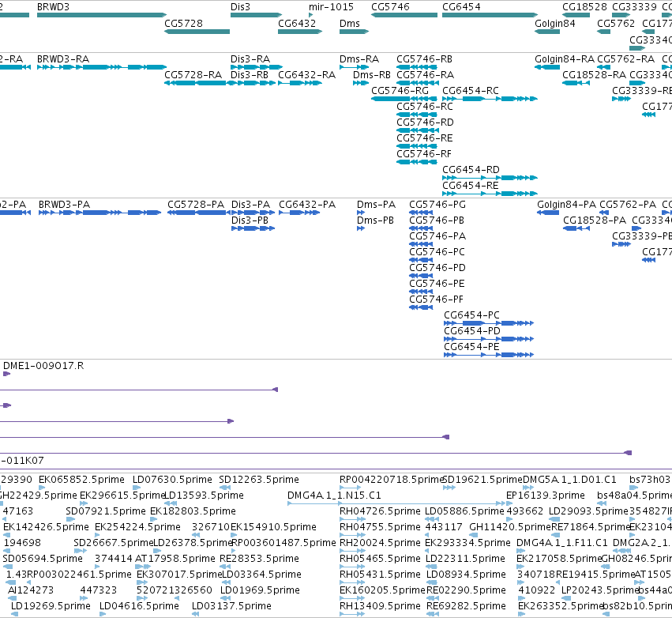Select the Dis3 gene feature
Image resolution: width=672 pixels, height=618 pixels.
pyautogui.click(x=256, y=15)
